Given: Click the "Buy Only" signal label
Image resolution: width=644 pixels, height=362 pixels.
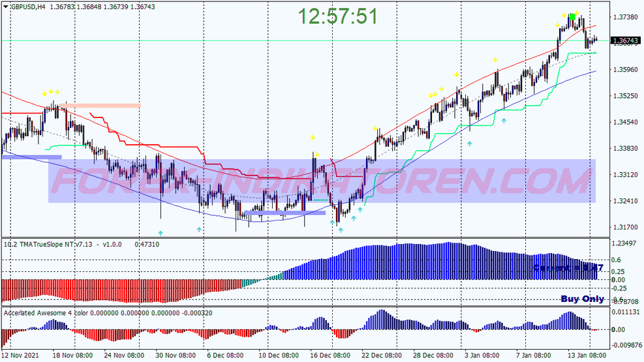Looking at the screenshot, I should pos(582,299).
